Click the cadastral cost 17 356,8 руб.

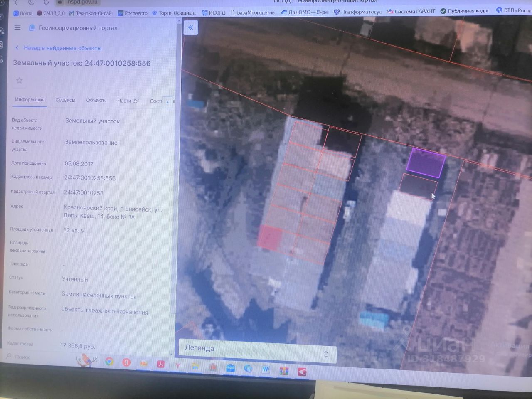pos(78,346)
